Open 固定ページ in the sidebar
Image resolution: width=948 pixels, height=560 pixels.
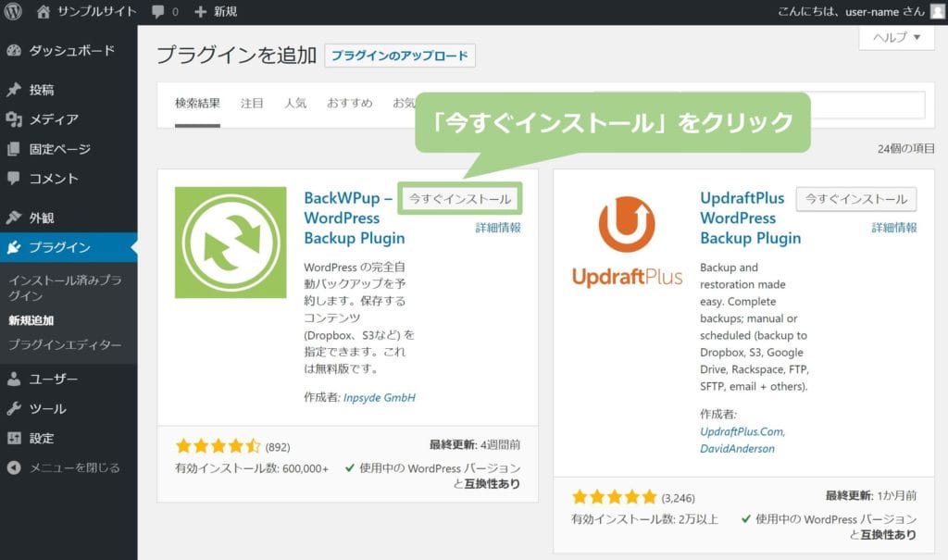click(59, 149)
